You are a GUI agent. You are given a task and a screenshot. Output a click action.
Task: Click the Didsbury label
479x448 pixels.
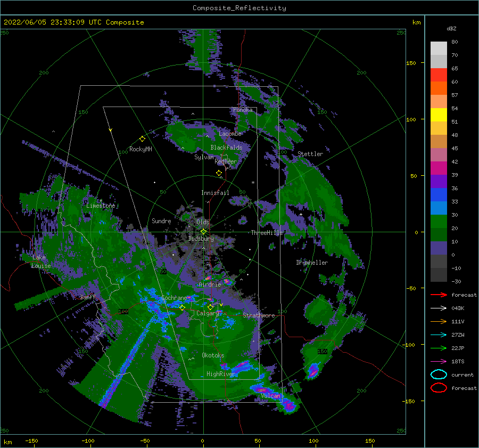pyautogui.click(x=201, y=239)
